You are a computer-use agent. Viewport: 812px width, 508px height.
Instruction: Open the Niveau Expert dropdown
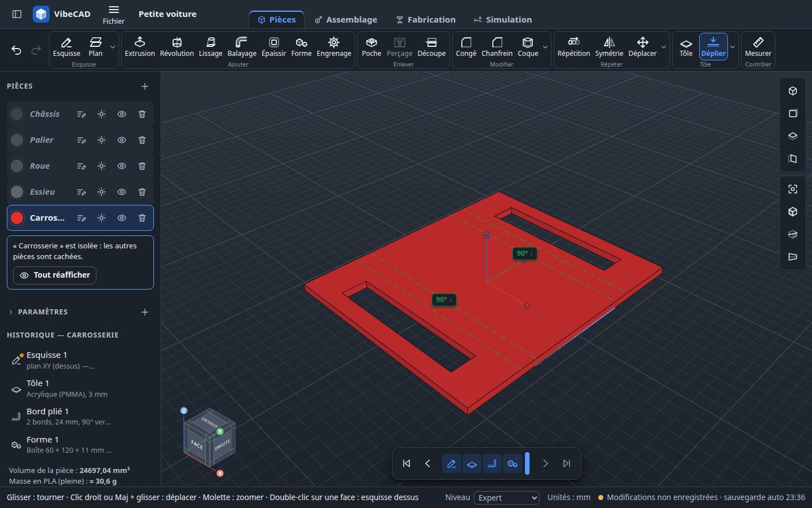click(506, 498)
